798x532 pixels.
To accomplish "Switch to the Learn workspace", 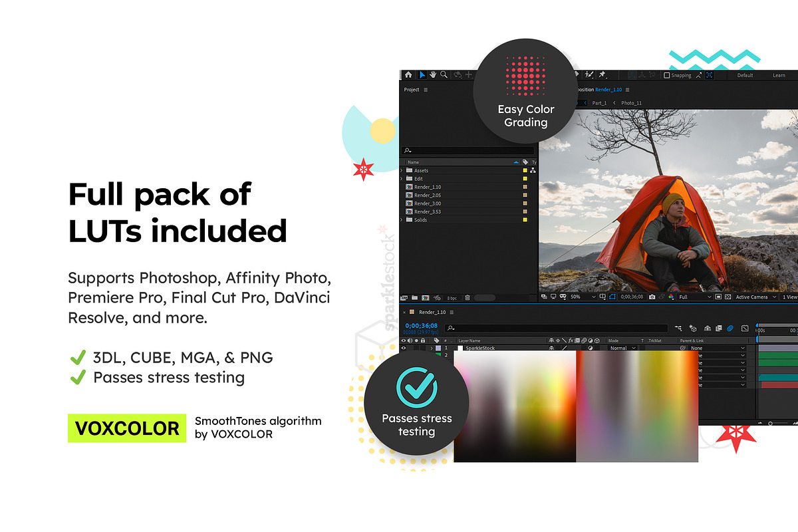I will (x=779, y=75).
